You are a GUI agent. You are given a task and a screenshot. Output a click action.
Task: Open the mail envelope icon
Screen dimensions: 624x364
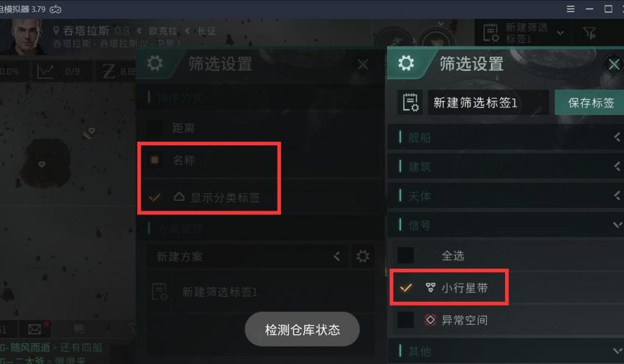point(34,329)
